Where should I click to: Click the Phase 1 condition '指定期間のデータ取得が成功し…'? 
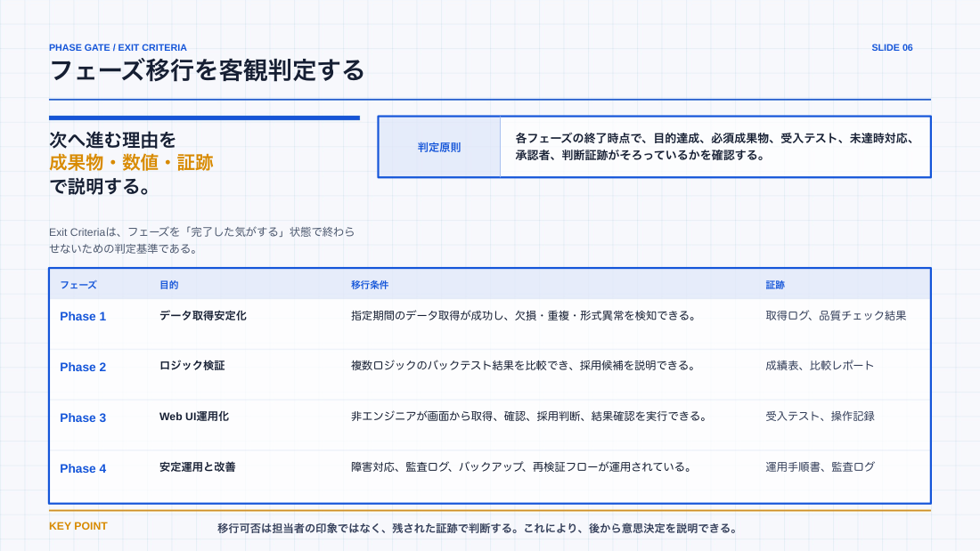[524, 315]
